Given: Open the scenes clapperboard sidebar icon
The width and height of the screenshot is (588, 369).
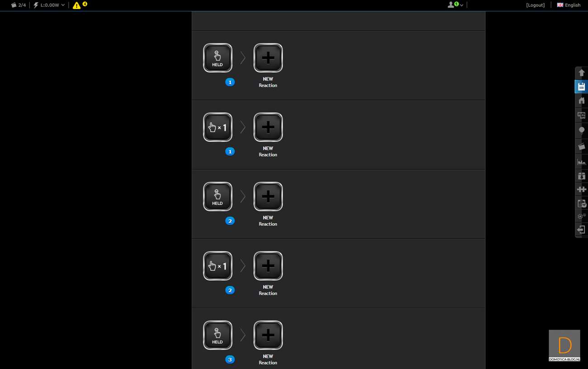Looking at the screenshot, I should point(581,146).
